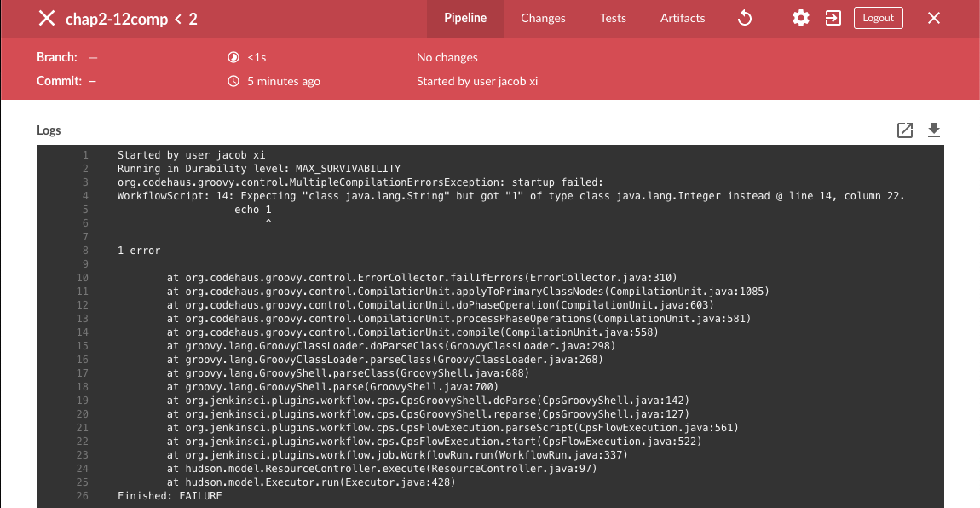Screen dimensions: 980x508
Task: Go to classic view using the exit icon
Action: point(833,18)
